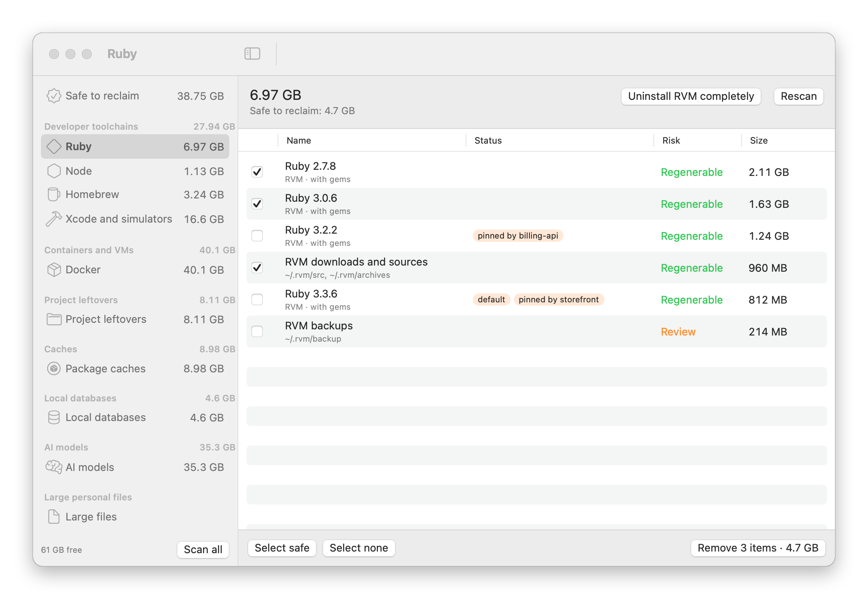Click the Scan all button
This screenshot has height=599, width=868.
coord(203,549)
